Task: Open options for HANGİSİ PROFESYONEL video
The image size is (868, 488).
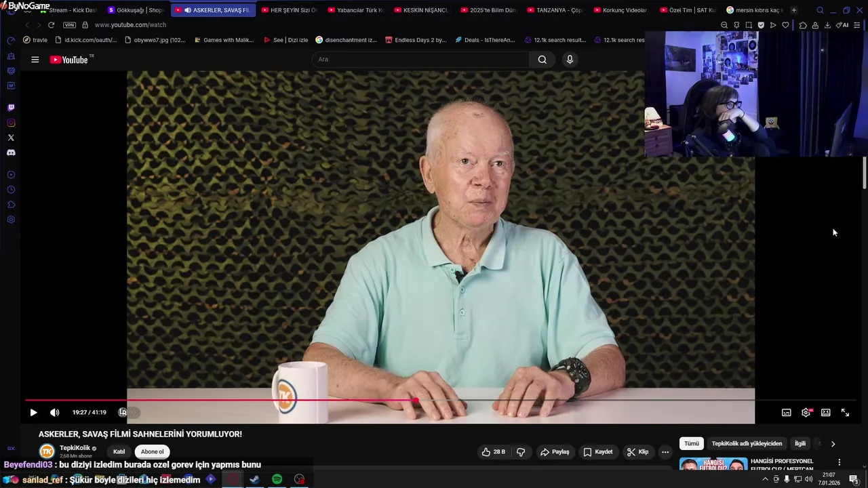Action: tap(840, 462)
